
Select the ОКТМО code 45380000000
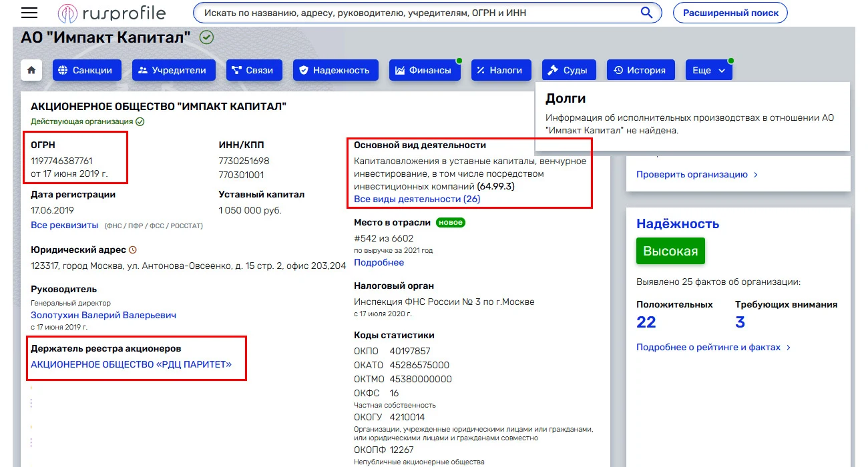point(421,379)
